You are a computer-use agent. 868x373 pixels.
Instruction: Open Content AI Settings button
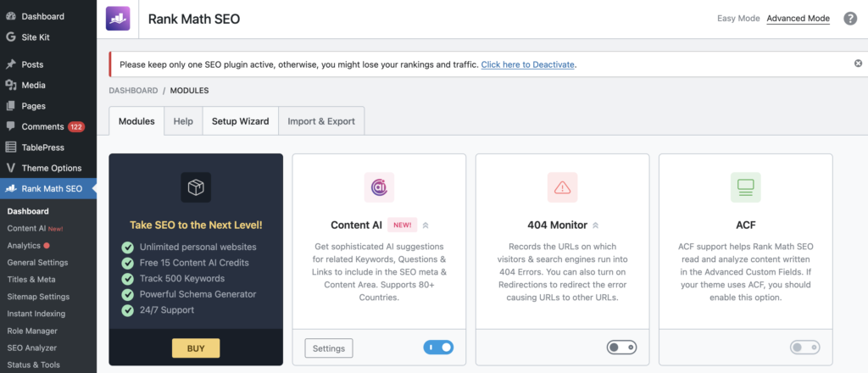329,348
